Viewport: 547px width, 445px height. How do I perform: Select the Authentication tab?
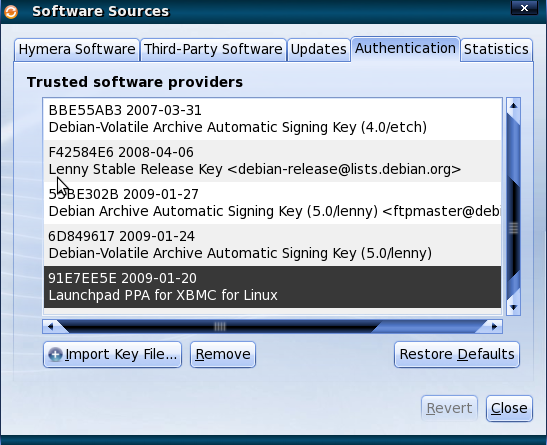coord(405,48)
